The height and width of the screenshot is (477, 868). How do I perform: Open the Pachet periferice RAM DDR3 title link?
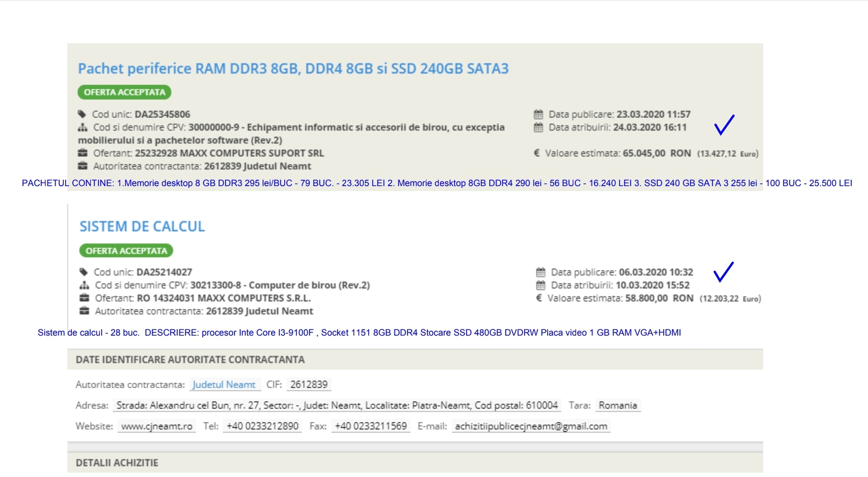pyautogui.click(x=293, y=69)
